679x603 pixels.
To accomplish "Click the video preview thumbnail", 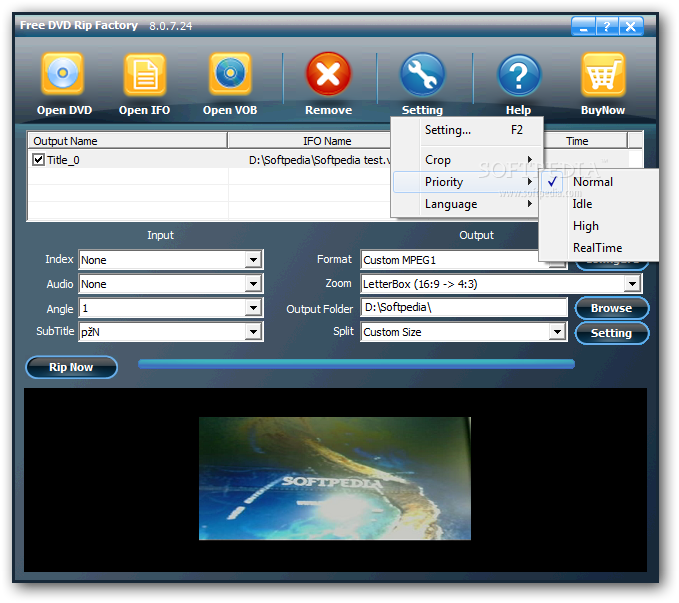I will pos(335,478).
